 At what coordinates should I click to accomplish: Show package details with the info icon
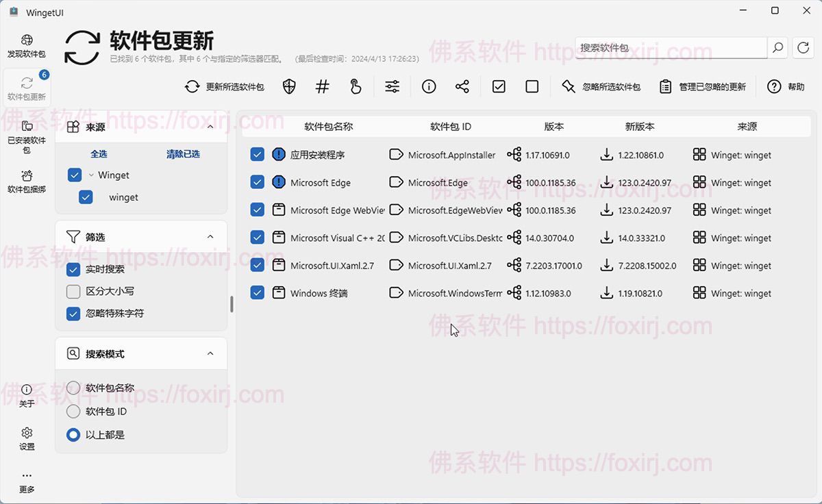[429, 86]
